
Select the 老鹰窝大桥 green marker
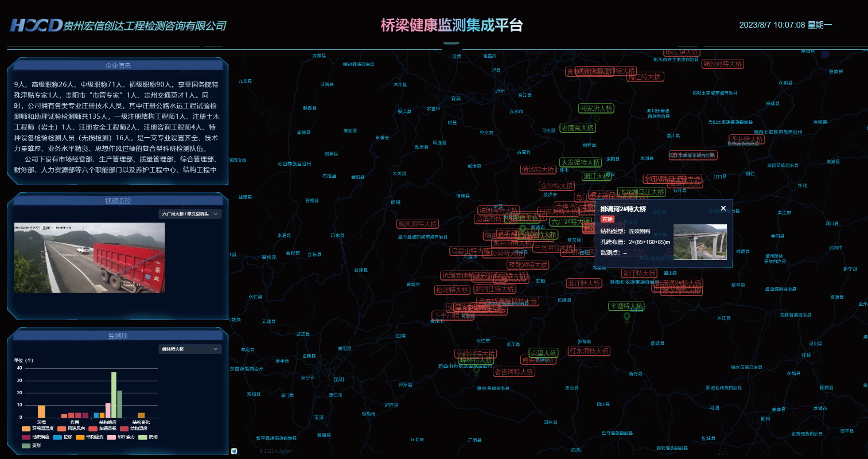pyautogui.click(x=578, y=128)
